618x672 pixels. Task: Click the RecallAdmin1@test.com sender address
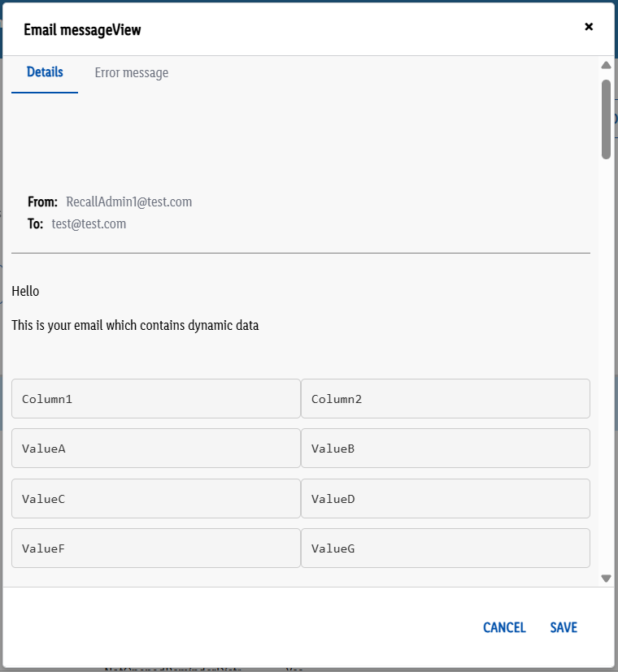click(x=128, y=202)
